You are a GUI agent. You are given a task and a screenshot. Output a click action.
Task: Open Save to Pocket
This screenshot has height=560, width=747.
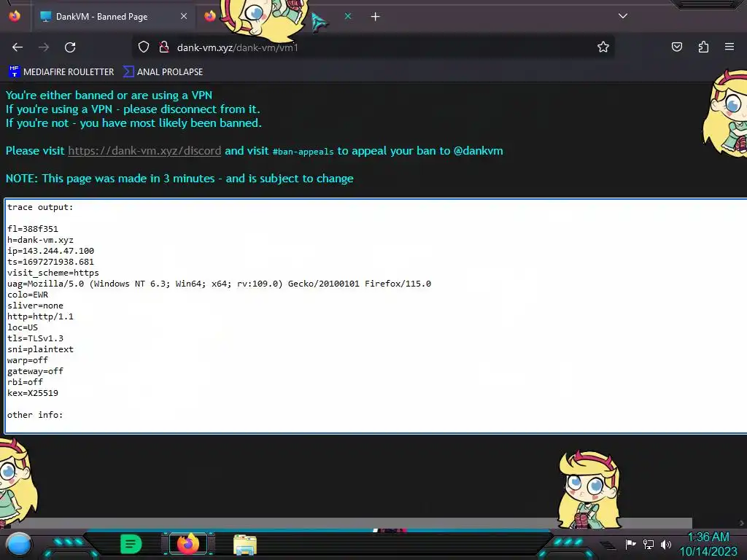[x=676, y=47]
